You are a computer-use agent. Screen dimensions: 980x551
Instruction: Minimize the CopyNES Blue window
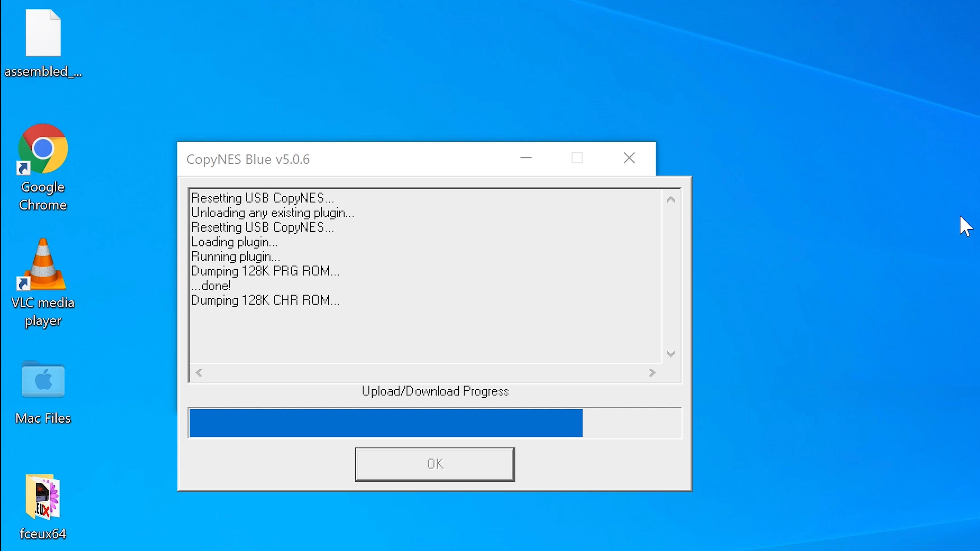pos(526,158)
